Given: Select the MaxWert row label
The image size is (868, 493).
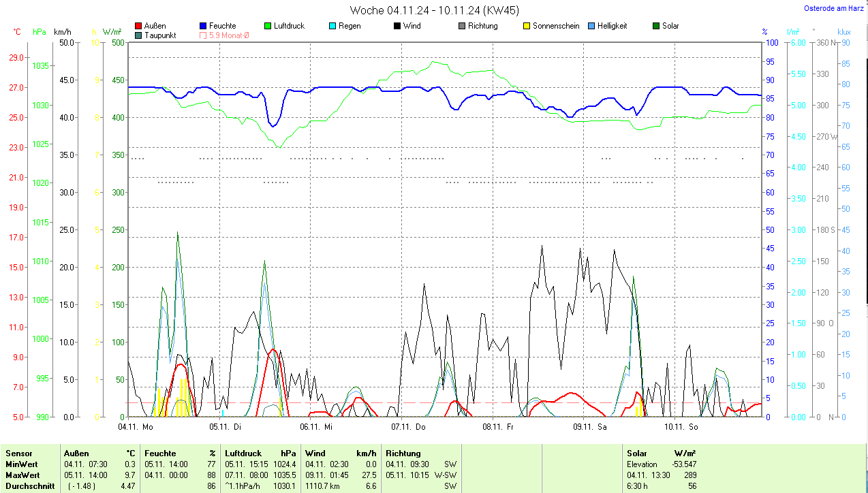Looking at the screenshot, I should click(x=23, y=475).
